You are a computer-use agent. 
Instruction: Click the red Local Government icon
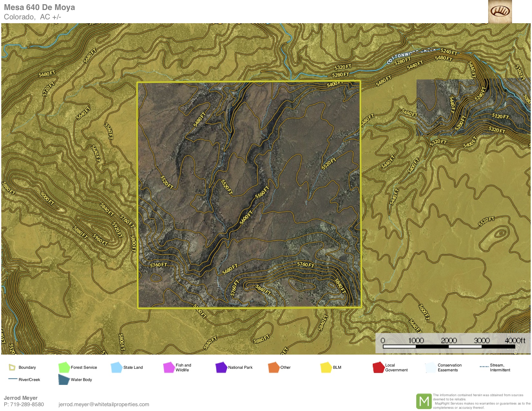point(378,367)
